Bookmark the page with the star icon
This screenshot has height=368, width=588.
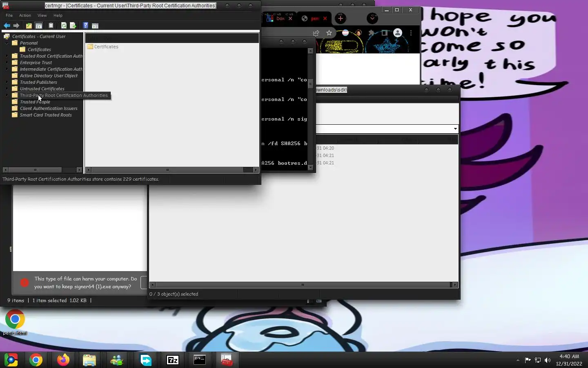329,33
